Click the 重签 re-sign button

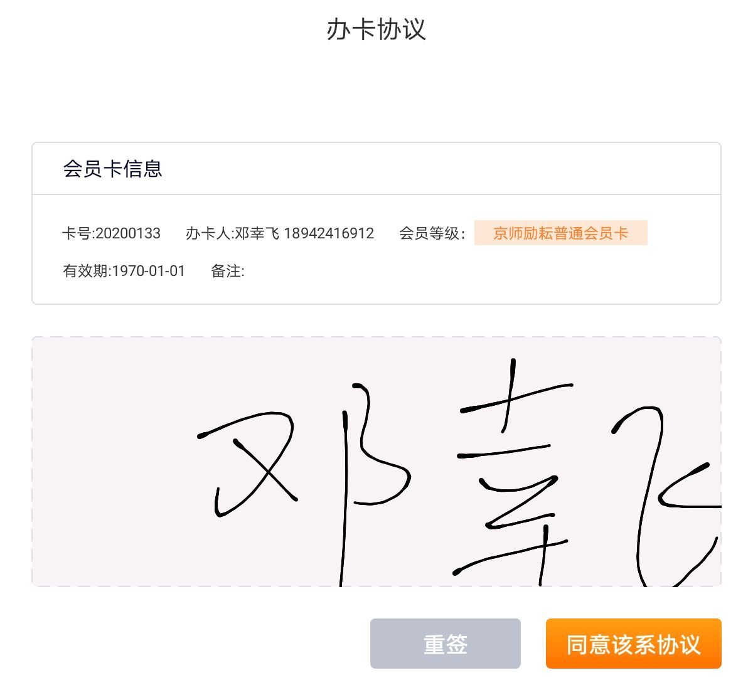445,644
